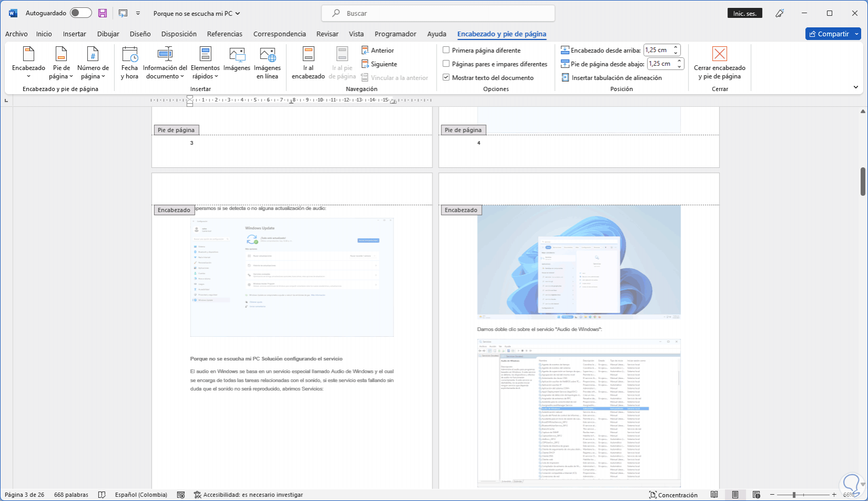Select Print Layout view in status bar
Image resolution: width=868 pixels, height=501 pixels.
coord(735,495)
